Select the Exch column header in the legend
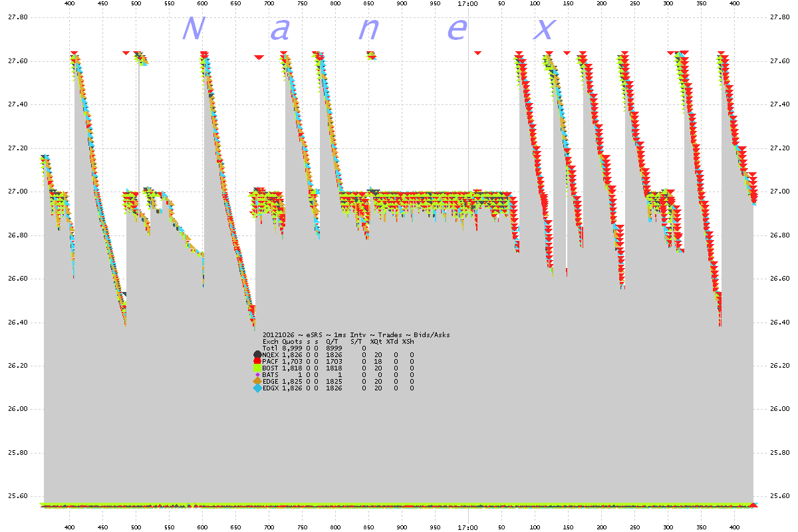Screen dimensions: 798x532 (271, 341)
